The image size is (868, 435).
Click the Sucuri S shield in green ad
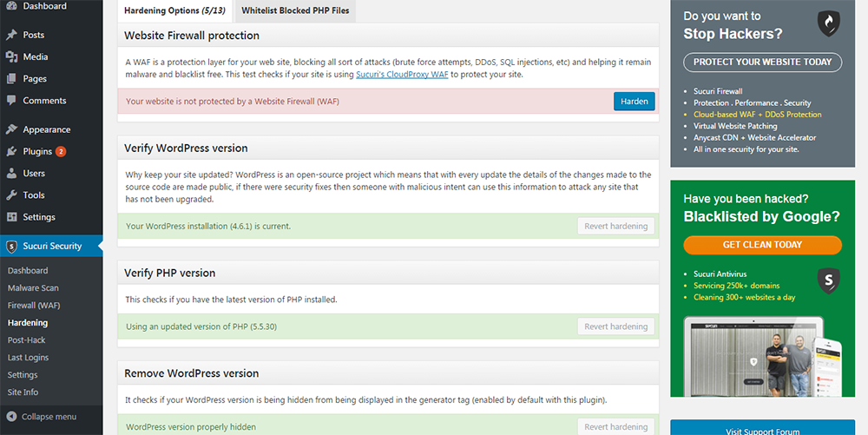[x=829, y=280]
